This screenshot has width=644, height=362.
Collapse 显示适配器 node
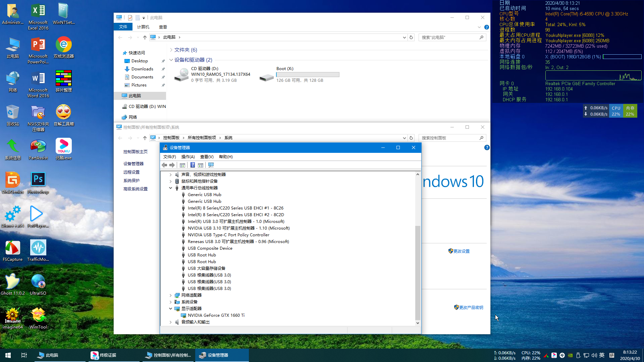[170, 309]
